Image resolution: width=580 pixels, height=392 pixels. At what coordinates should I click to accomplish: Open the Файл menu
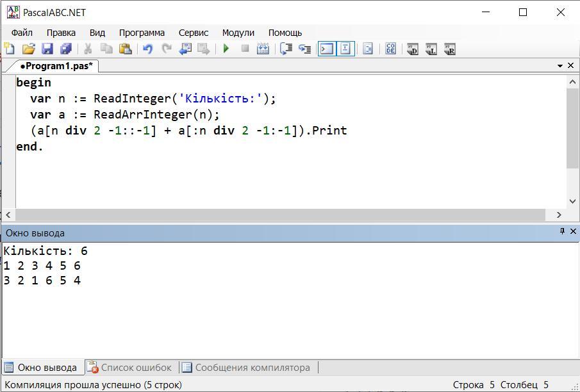point(22,33)
